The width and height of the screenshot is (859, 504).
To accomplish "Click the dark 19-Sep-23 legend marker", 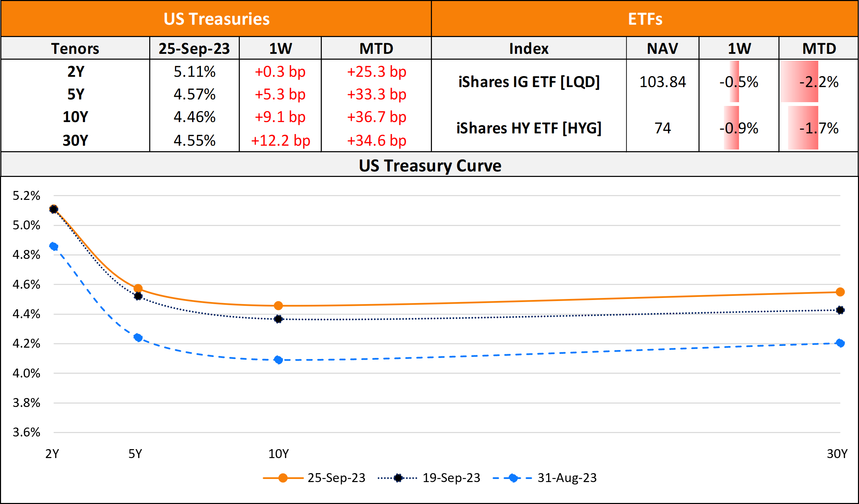I will 398,478.
